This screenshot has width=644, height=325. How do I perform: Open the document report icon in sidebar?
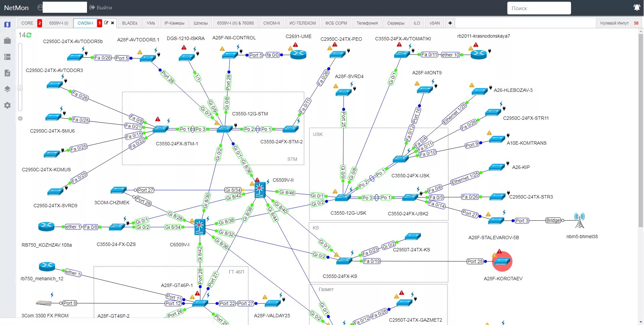7,73
